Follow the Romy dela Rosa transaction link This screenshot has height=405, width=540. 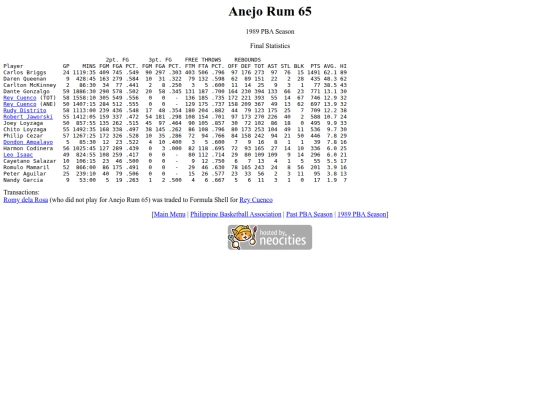point(25,200)
